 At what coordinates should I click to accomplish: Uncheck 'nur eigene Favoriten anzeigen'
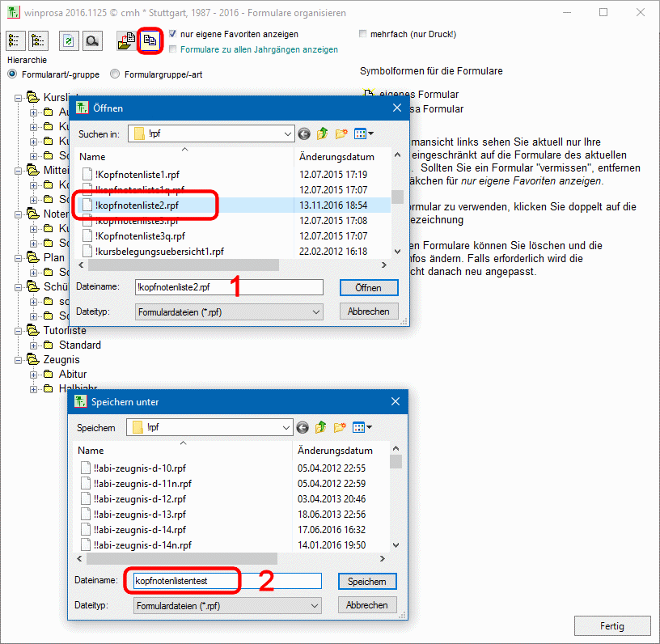click(173, 35)
